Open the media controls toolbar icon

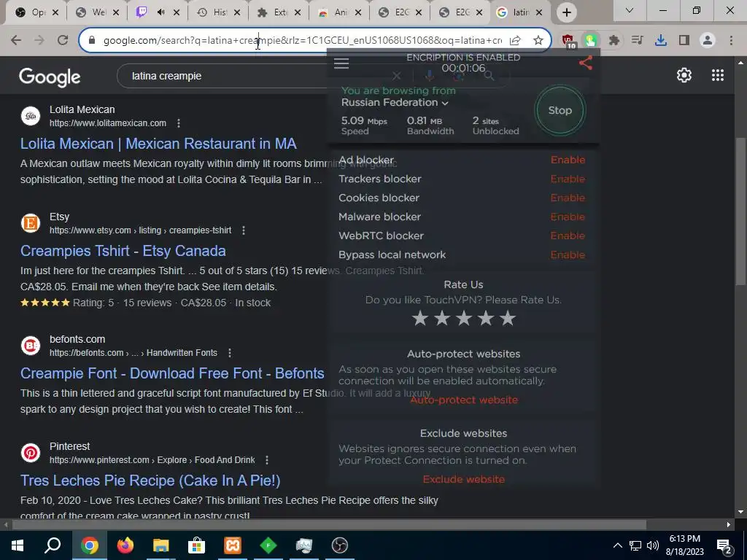tap(637, 41)
